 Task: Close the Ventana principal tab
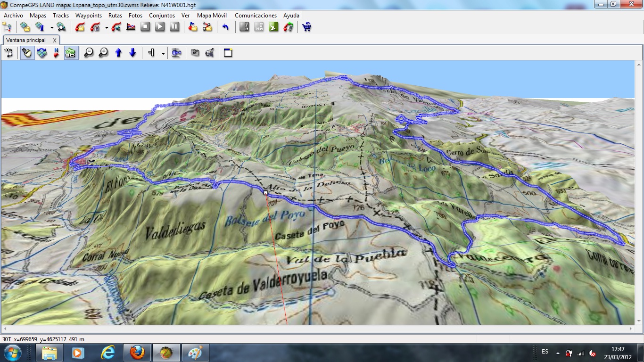tap(54, 41)
